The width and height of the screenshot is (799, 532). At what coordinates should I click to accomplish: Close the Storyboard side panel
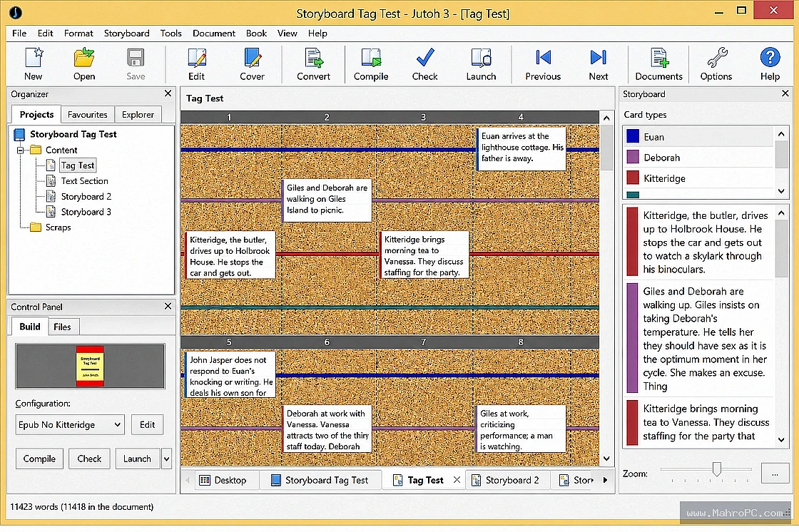pos(785,93)
